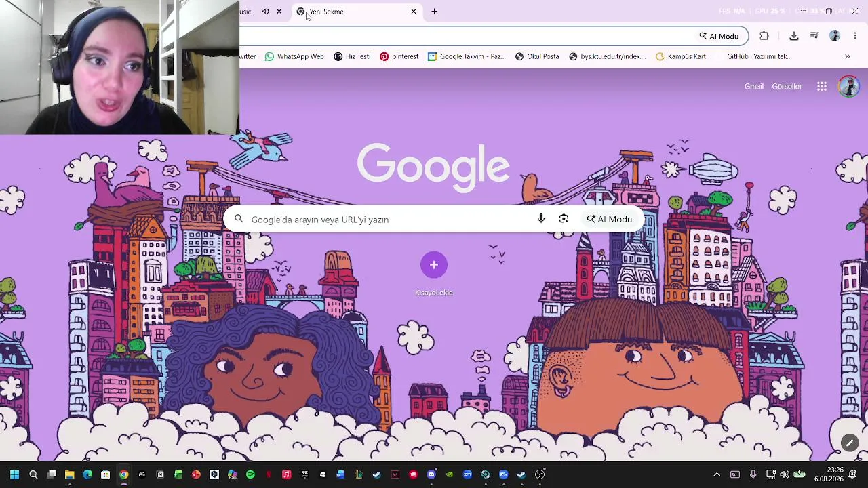Show hidden system tray icons
868x488 pixels.
(x=717, y=474)
